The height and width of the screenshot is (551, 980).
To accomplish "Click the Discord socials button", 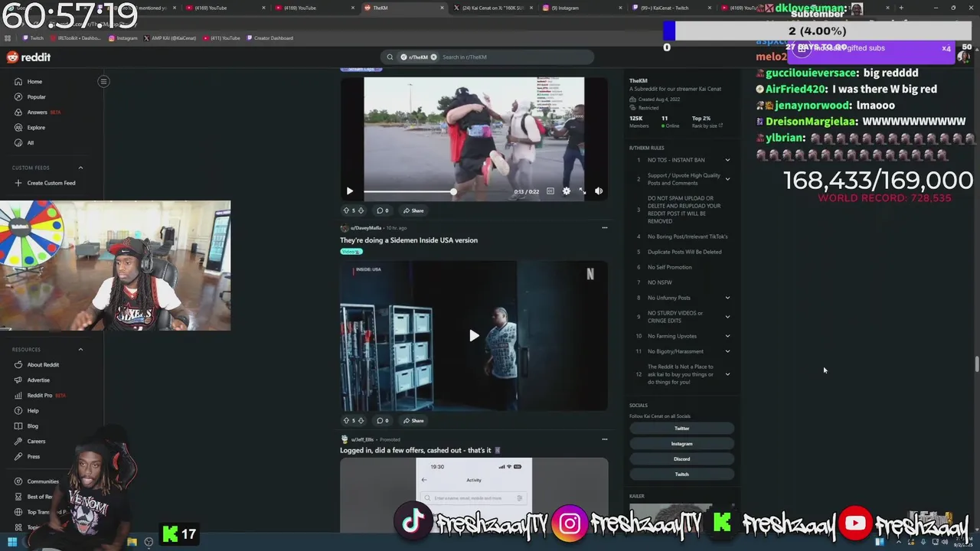I will click(681, 459).
